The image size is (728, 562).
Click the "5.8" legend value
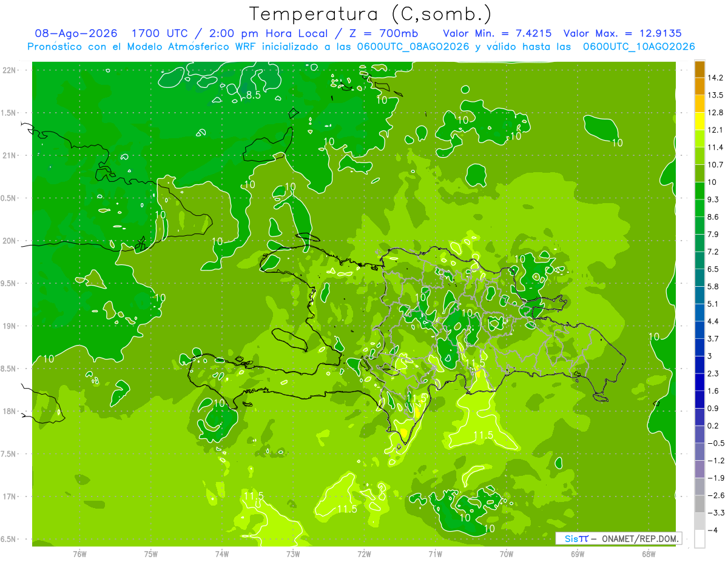point(713,287)
